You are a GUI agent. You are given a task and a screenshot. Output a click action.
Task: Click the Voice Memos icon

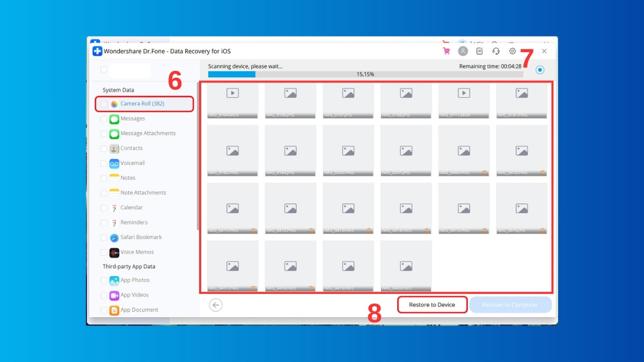(114, 253)
